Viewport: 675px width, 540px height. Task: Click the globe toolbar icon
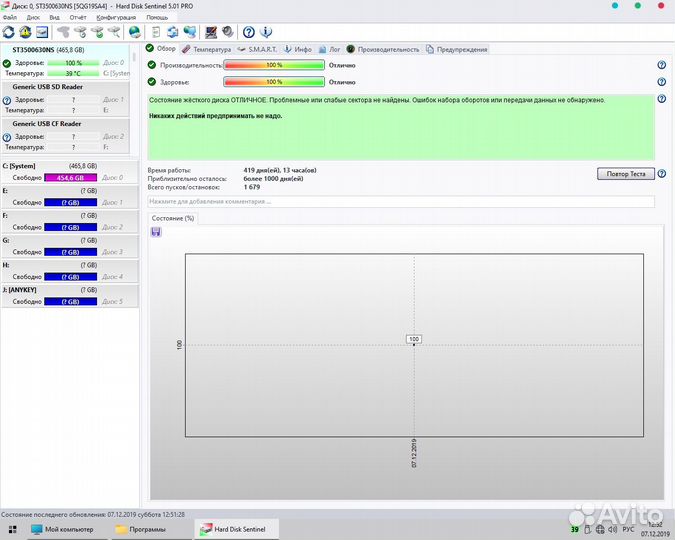[x=135, y=32]
